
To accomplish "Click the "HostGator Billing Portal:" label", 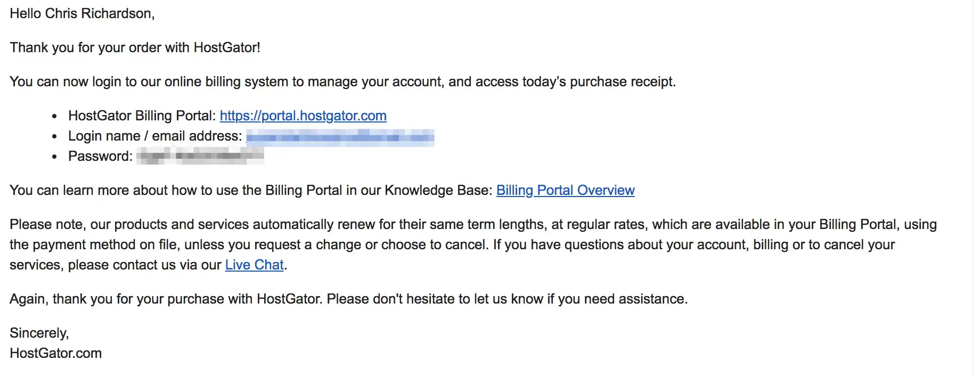I will [x=142, y=116].
